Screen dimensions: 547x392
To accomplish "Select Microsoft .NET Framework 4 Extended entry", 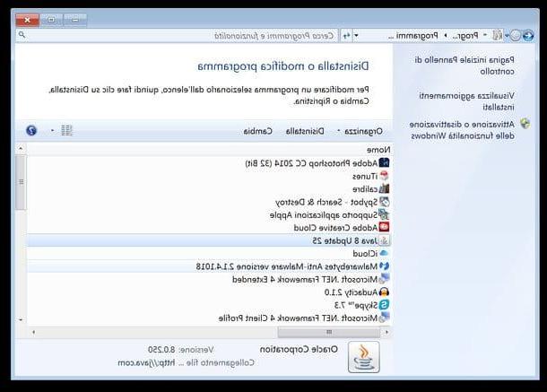I will tap(305, 279).
